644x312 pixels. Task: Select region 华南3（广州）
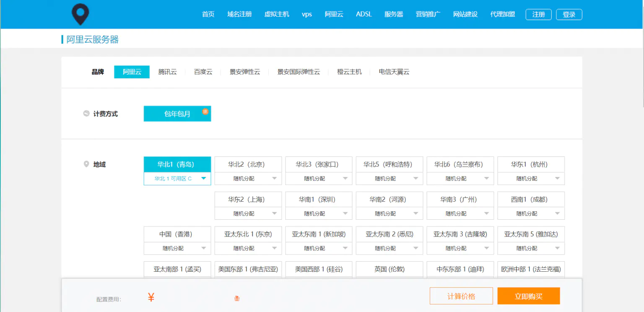coord(460,200)
